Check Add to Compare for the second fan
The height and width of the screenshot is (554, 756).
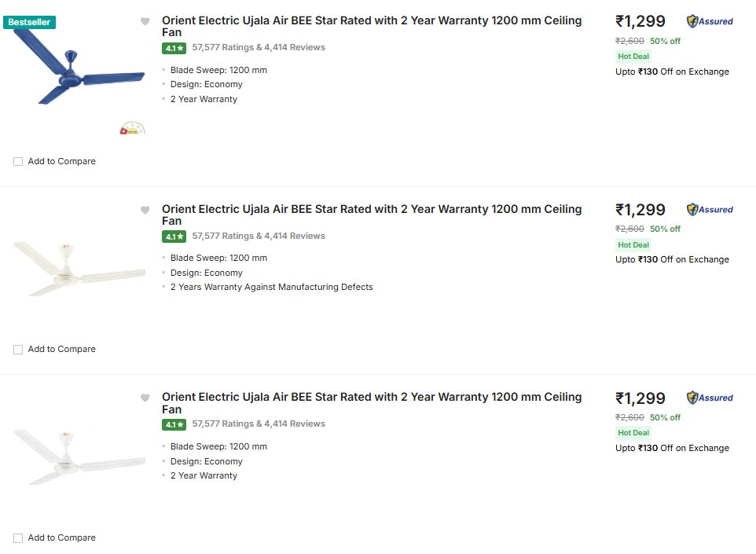(x=18, y=350)
